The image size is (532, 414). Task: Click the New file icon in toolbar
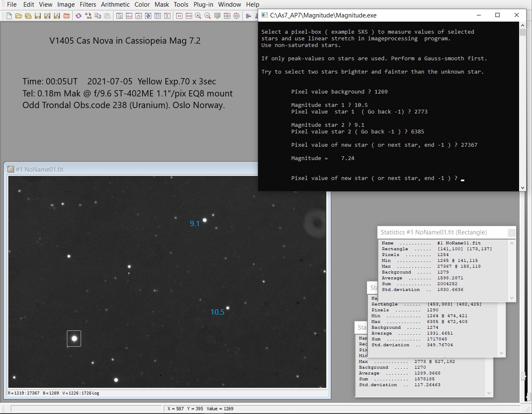9,16
